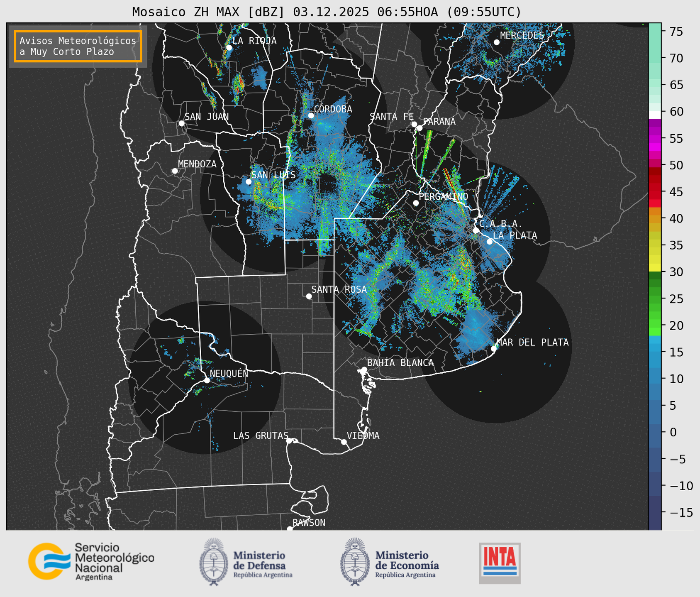Select the Neuquén city marker
Viewport: 700px width, 597px height.
click(x=207, y=380)
